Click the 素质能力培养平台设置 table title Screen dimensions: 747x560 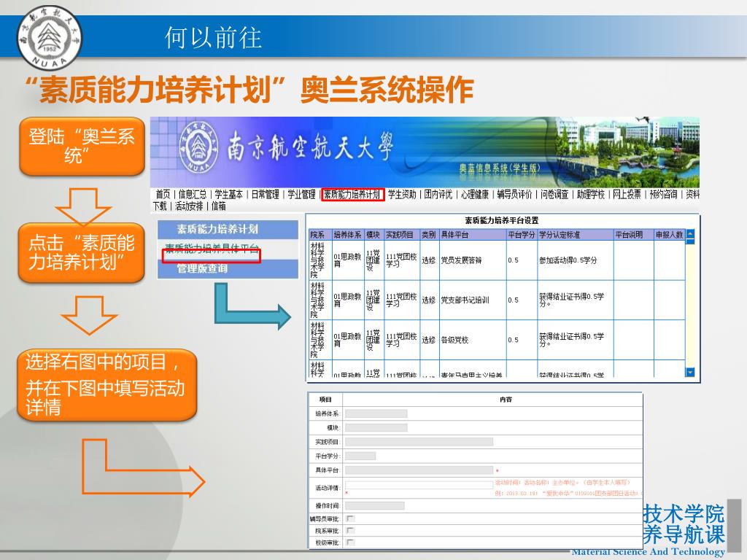coord(502,220)
